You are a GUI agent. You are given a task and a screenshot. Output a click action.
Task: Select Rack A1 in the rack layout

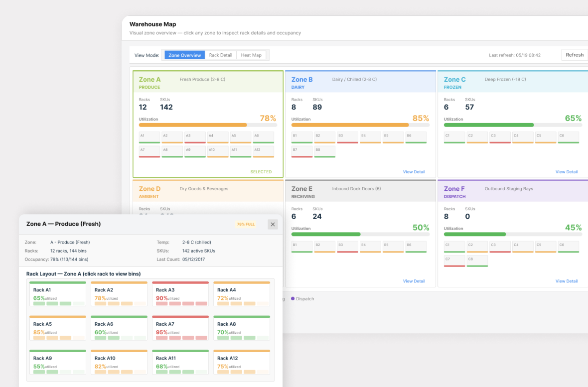pyautogui.click(x=58, y=294)
